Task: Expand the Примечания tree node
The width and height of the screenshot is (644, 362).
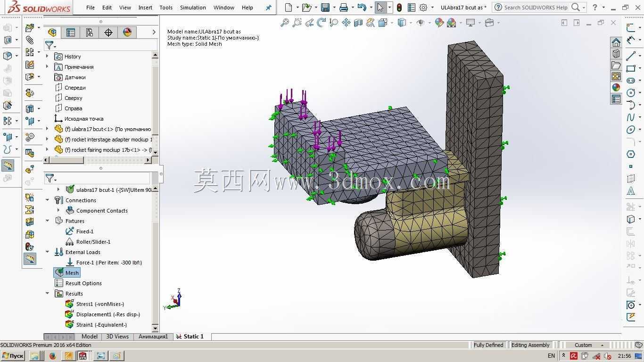Action: (47, 67)
